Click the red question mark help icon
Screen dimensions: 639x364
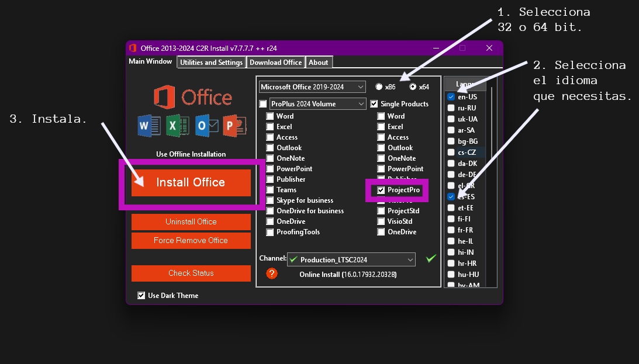[272, 273]
